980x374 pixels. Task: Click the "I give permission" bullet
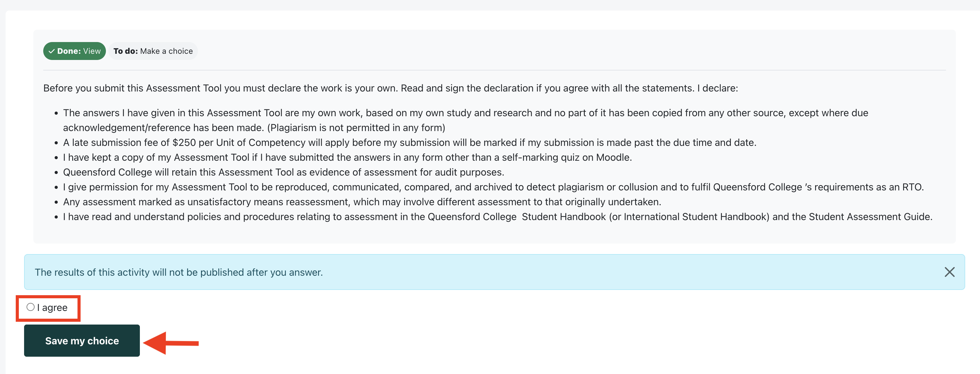click(493, 187)
